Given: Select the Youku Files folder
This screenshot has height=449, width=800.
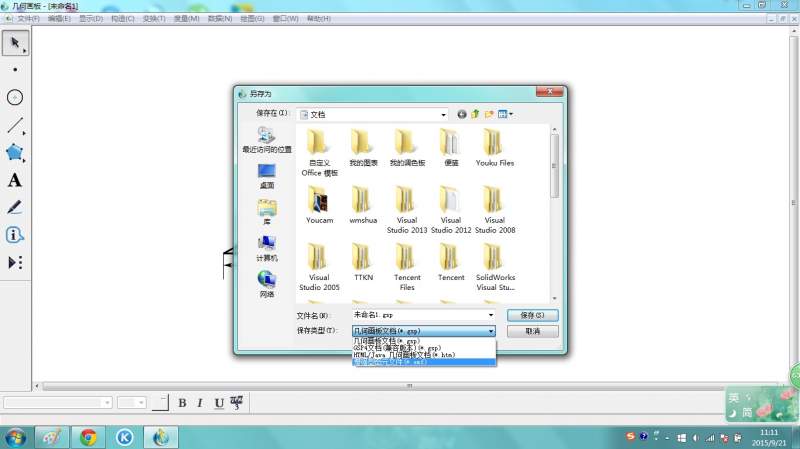Looking at the screenshot, I should (x=494, y=148).
